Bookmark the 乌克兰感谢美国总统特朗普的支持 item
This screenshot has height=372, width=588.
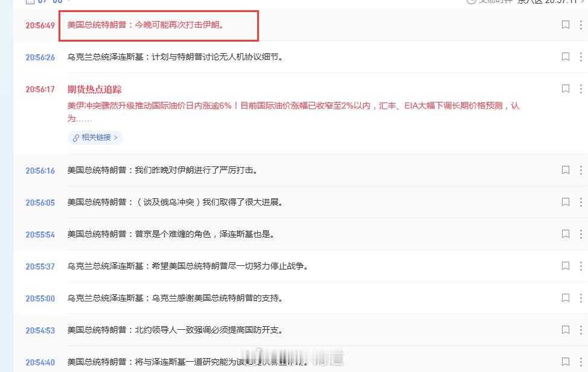[x=566, y=298]
